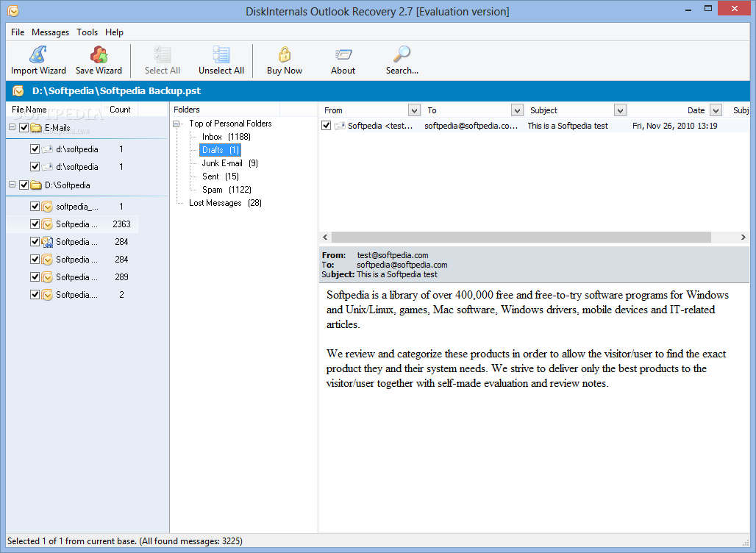Collapse the D:\Softpedia group
This screenshot has height=553, width=756.
coord(13,185)
